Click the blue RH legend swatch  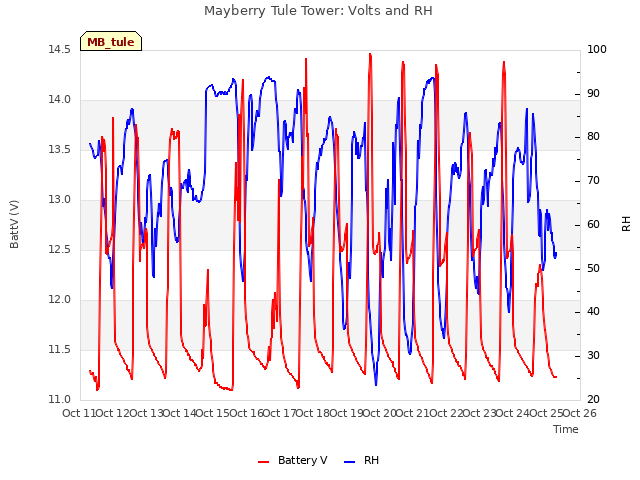tap(350, 462)
